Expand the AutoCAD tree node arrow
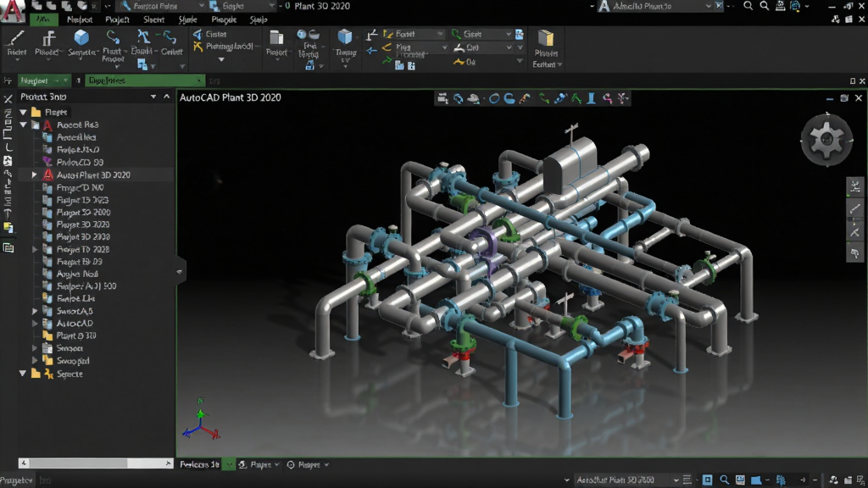 (x=34, y=323)
